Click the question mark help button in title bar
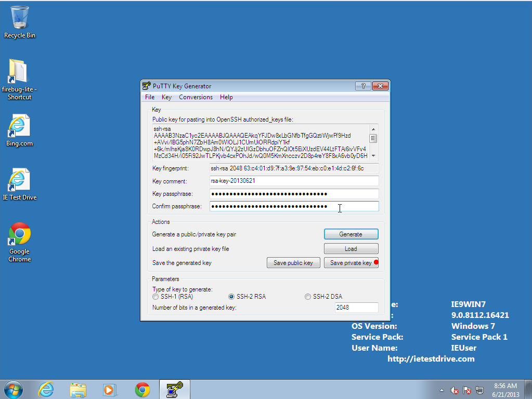Image resolution: width=532 pixels, height=399 pixels. click(363, 86)
